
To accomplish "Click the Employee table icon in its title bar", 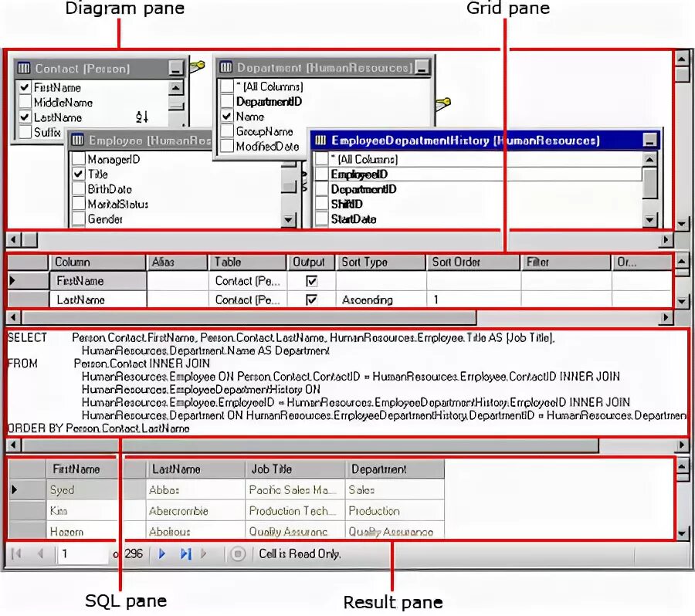I will click(x=77, y=140).
